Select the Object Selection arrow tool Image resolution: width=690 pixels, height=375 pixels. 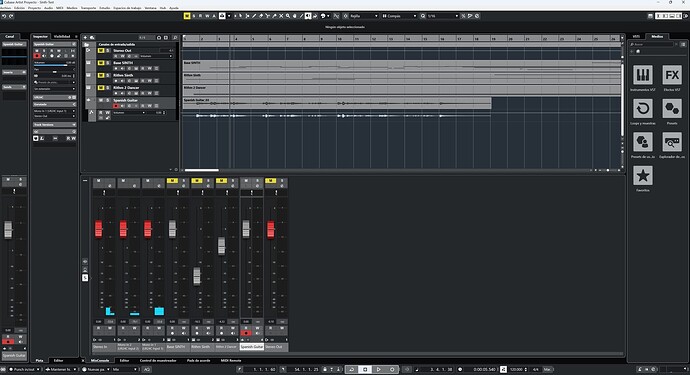240,16
